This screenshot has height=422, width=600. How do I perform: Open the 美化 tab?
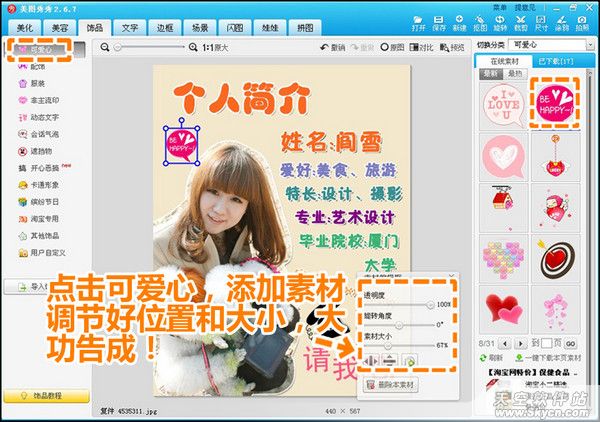tap(25, 28)
